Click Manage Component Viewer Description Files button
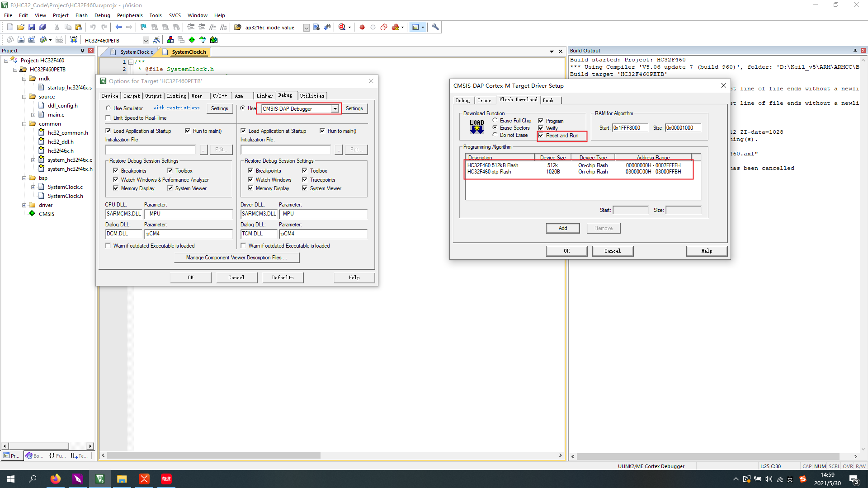Image resolution: width=868 pixels, height=488 pixels. point(236,258)
